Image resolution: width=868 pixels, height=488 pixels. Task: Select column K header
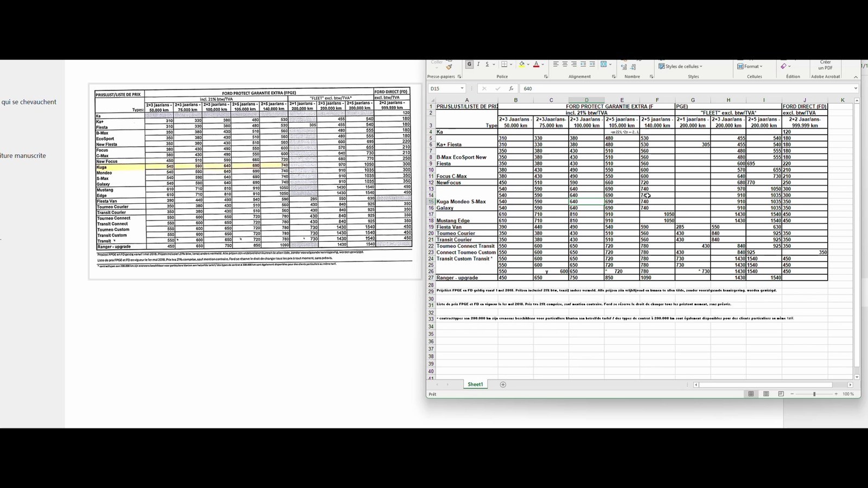tap(843, 100)
